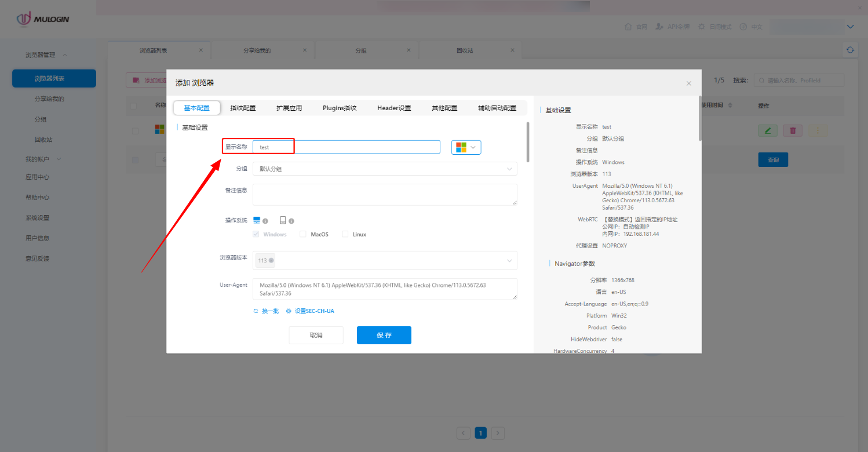
Task: Switch to the 指纹配置 tab
Action: [x=243, y=107]
